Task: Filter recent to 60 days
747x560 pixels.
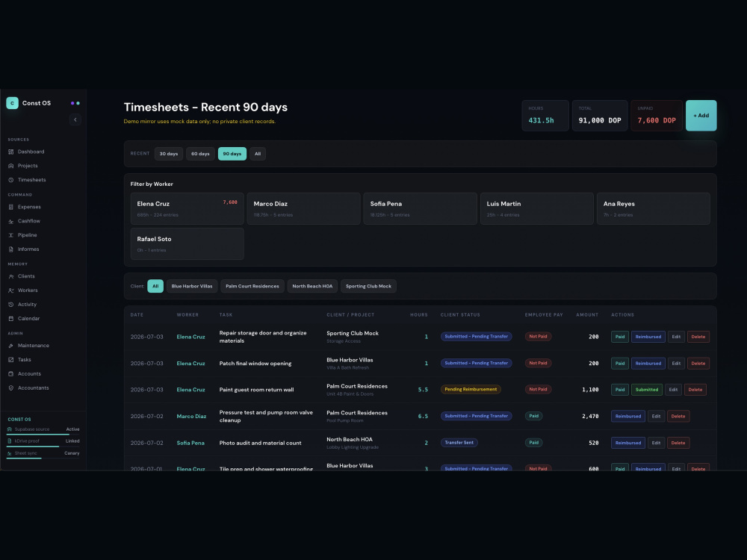Action: pos(200,154)
